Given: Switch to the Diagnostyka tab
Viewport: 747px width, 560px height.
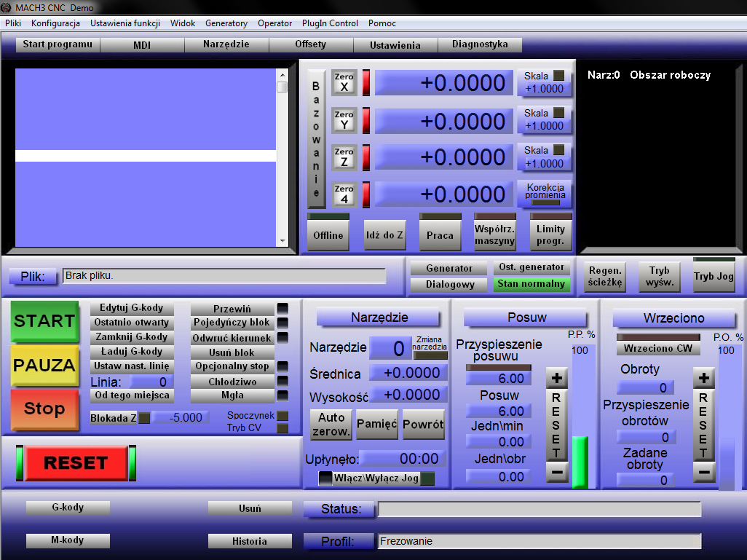Looking at the screenshot, I should click(480, 44).
